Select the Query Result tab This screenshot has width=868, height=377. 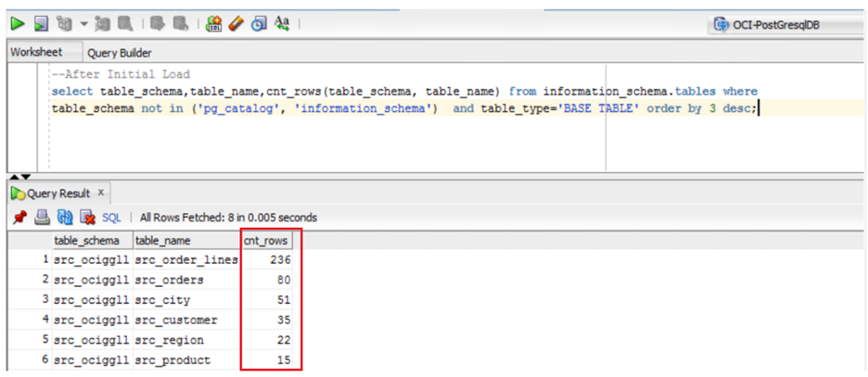point(58,194)
